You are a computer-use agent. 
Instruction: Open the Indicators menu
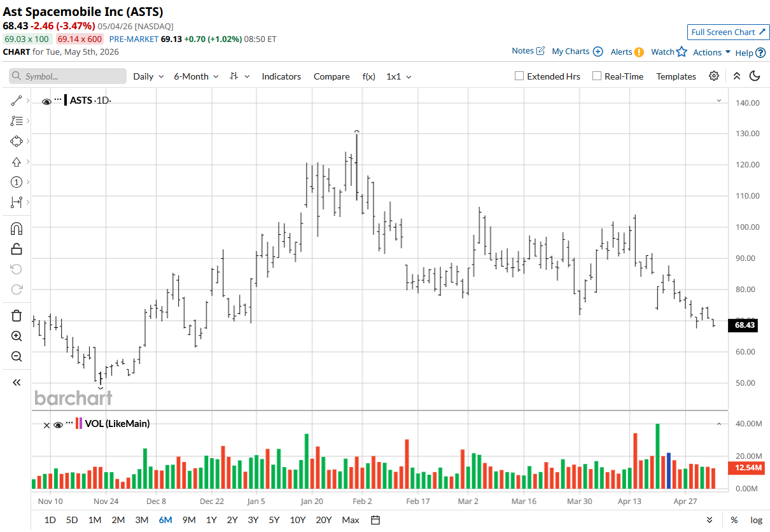click(x=281, y=76)
